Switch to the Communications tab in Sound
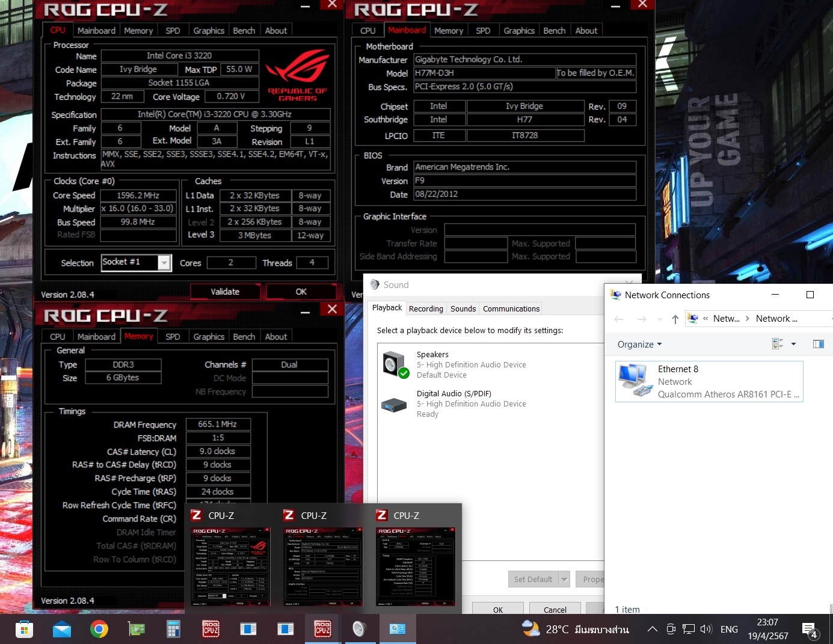The image size is (833, 644). tap(511, 308)
